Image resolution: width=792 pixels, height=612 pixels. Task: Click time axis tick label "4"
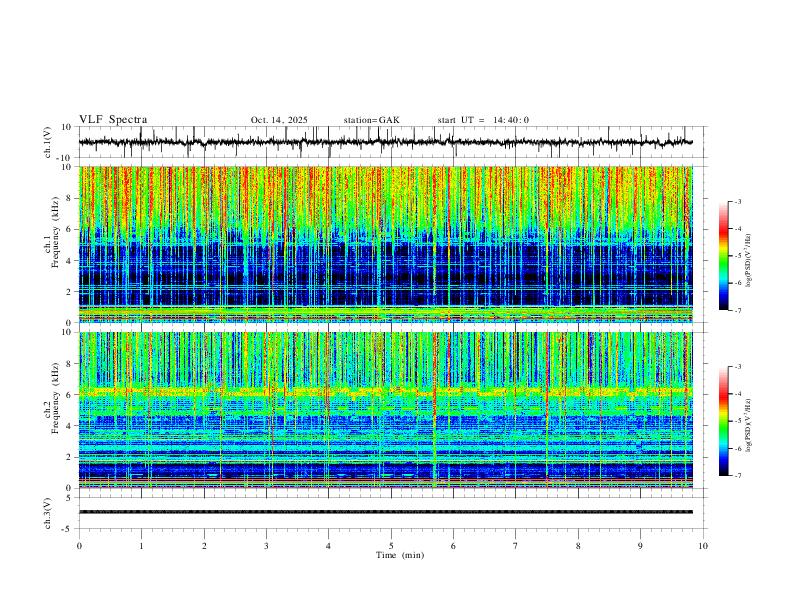[x=329, y=546]
